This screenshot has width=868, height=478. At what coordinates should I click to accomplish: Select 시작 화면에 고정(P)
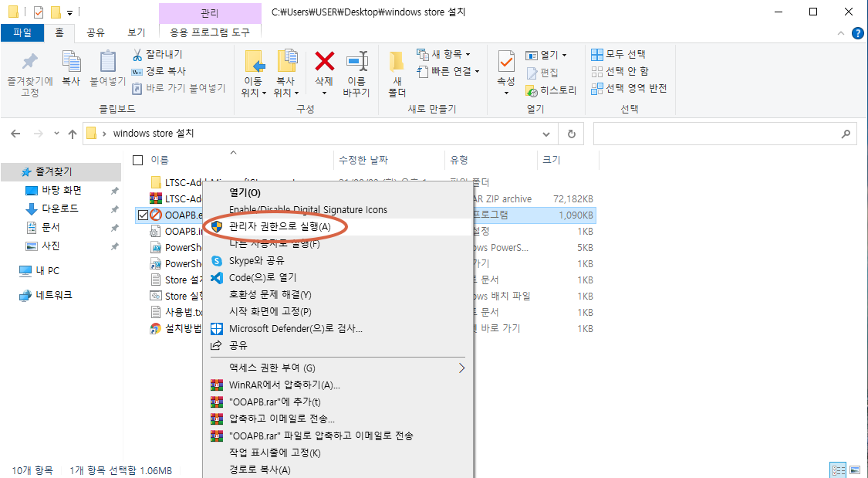270,312
